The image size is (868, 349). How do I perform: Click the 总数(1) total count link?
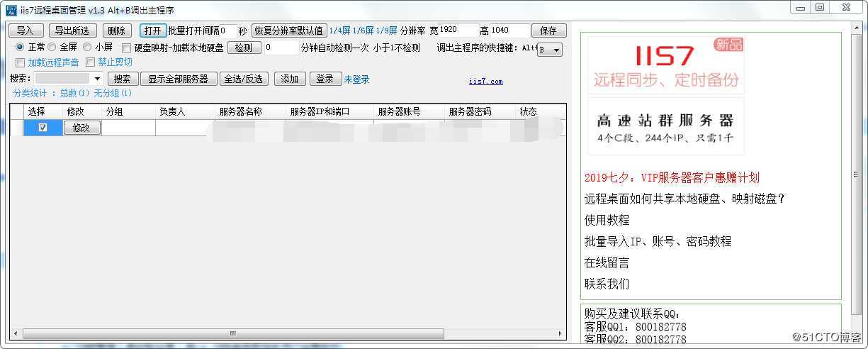point(74,93)
